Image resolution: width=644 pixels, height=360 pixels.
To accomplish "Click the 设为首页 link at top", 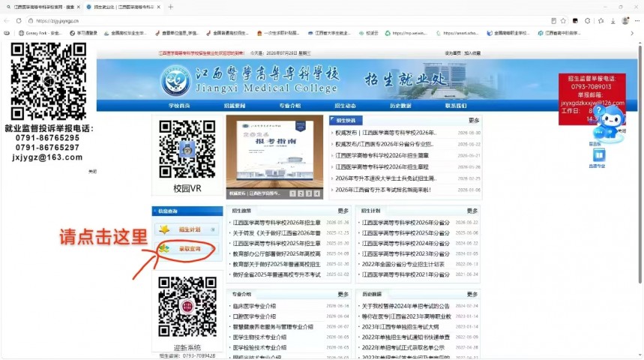I will point(453,53).
